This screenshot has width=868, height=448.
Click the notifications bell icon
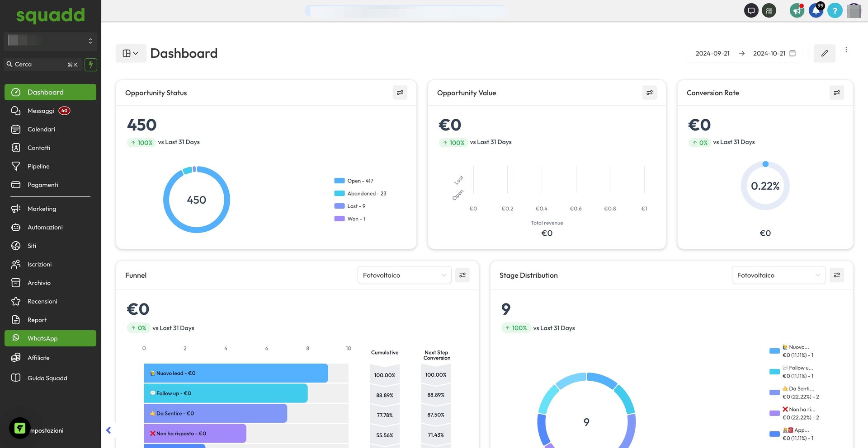816,10
